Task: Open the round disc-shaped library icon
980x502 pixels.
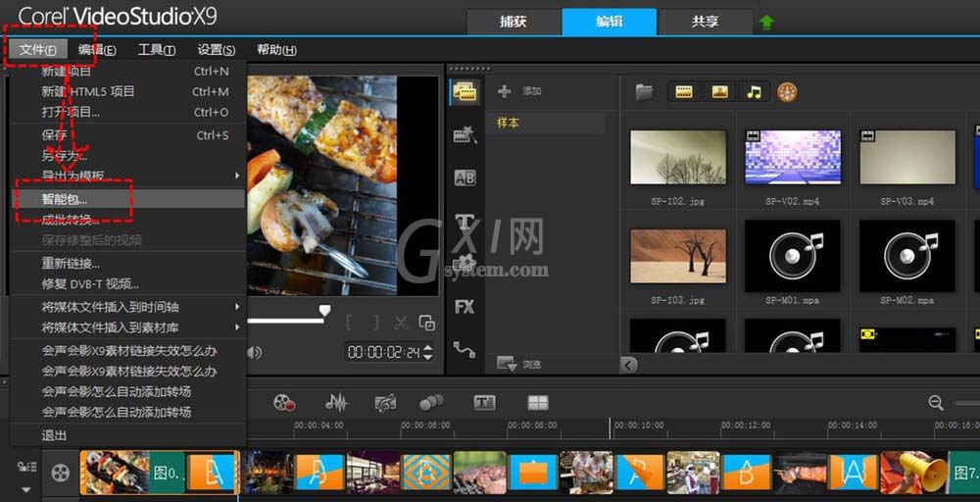Action: (788, 92)
